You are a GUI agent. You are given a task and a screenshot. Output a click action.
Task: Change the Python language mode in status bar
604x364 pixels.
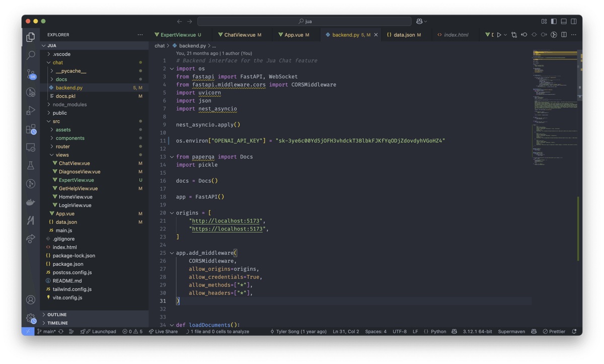tap(438, 331)
